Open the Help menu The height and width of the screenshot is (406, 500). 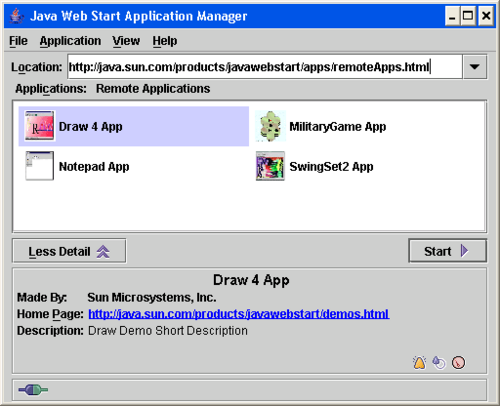(165, 41)
